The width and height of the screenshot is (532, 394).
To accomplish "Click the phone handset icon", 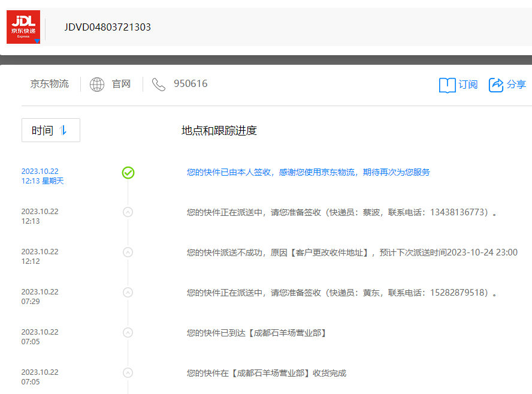I will pyautogui.click(x=158, y=84).
